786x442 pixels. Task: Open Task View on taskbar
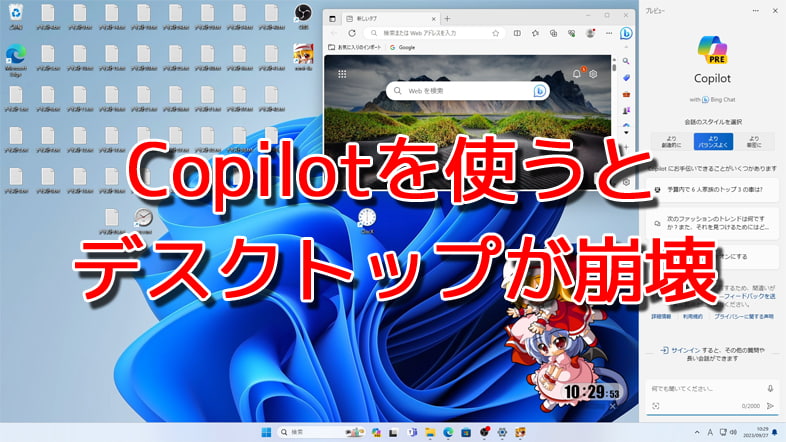394,432
